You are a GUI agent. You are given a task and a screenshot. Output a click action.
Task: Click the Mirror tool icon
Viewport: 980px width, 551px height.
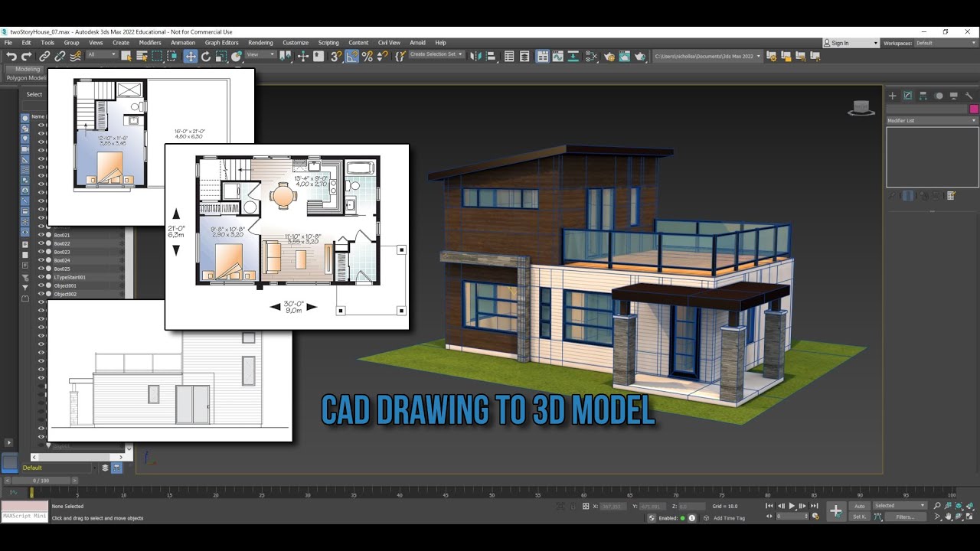point(476,56)
